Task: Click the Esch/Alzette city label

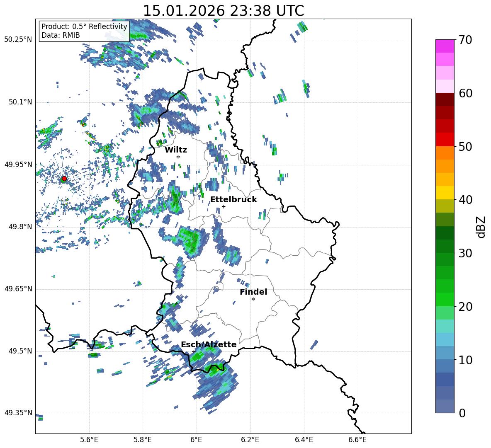Action: [x=209, y=344]
